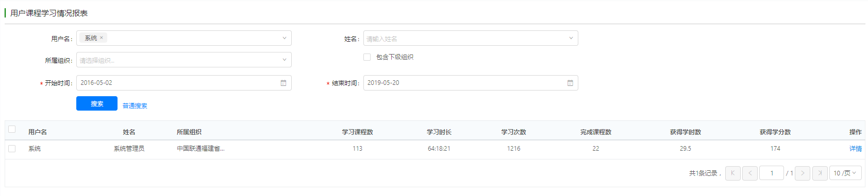Go to first page of results
This screenshot has height=196, width=868.
pyautogui.click(x=732, y=173)
